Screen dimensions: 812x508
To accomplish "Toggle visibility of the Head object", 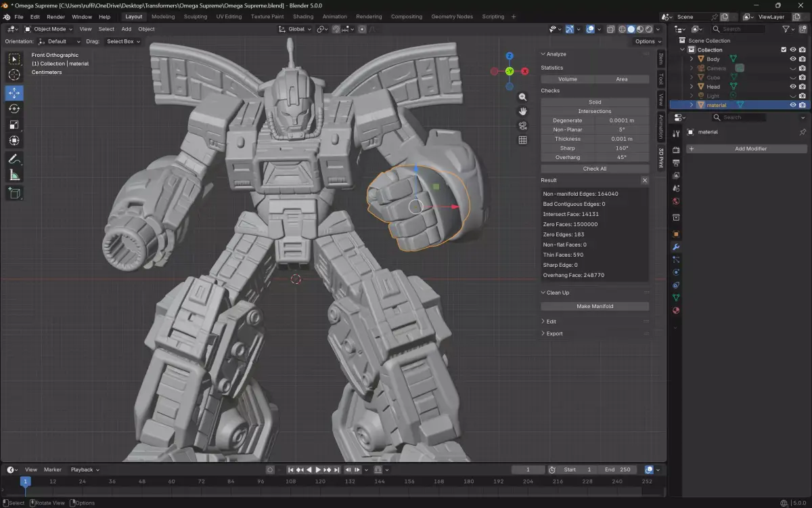I will coord(792,87).
